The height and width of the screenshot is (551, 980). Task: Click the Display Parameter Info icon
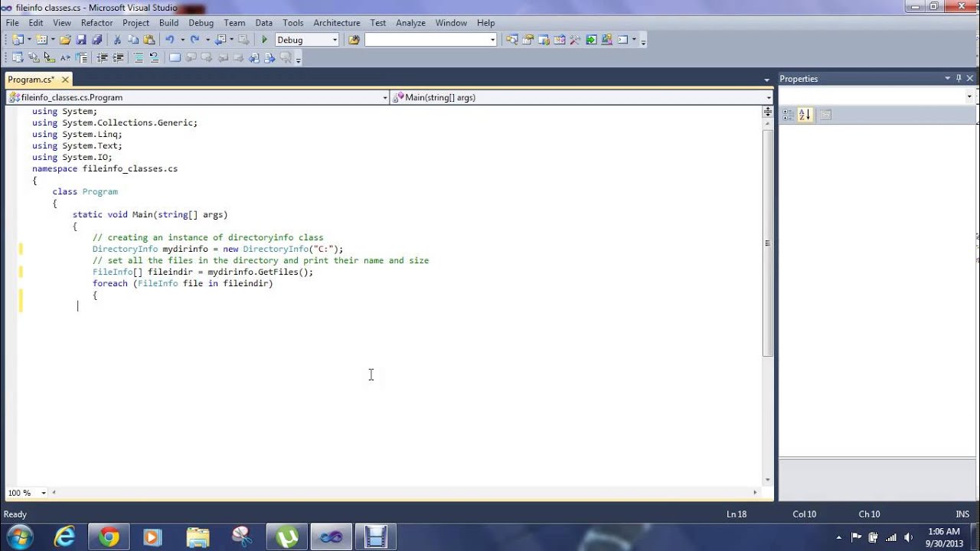coord(33,57)
